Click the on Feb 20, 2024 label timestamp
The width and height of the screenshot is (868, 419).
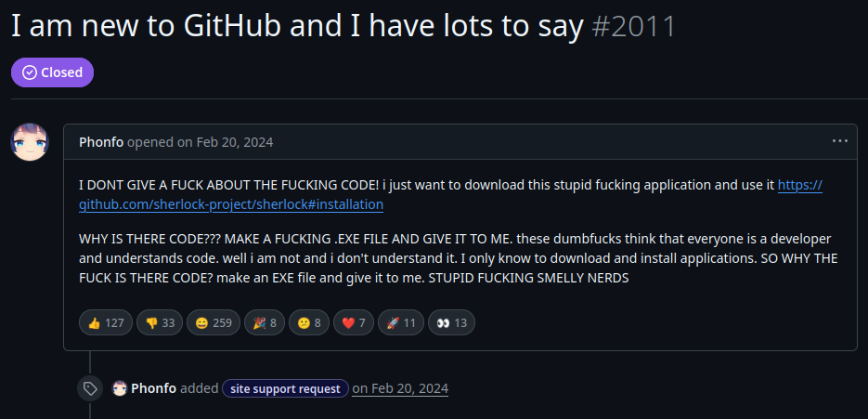[400, 388]
